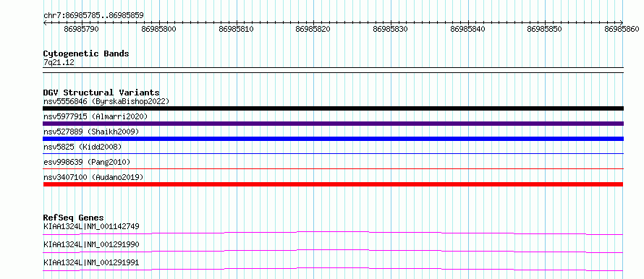Click the thin red esv998639 line
Viewport: 644px width, 279px height.
[x=333, y=168]
